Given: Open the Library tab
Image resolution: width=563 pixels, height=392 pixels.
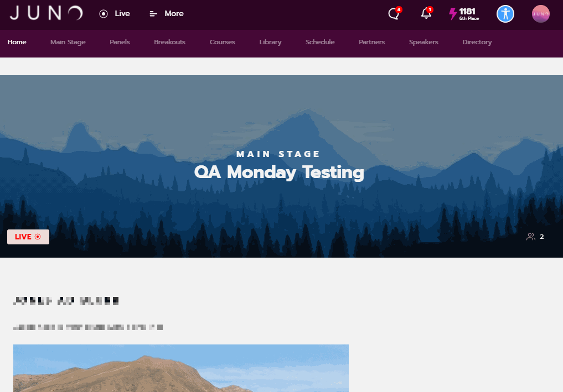Looking at the screenshot, I should point(270,42).
